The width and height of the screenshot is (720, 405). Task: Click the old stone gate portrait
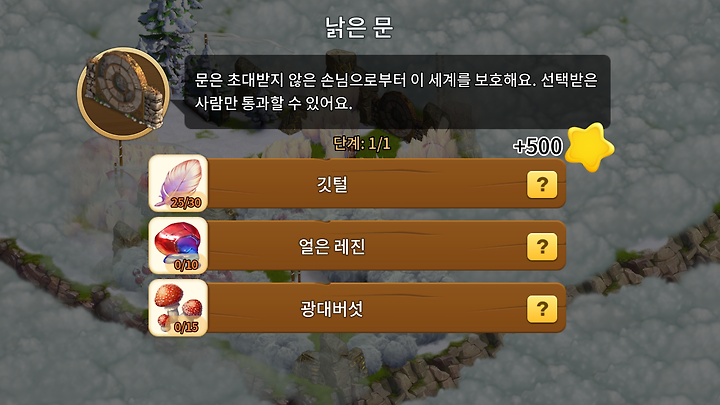pos(123,93)
